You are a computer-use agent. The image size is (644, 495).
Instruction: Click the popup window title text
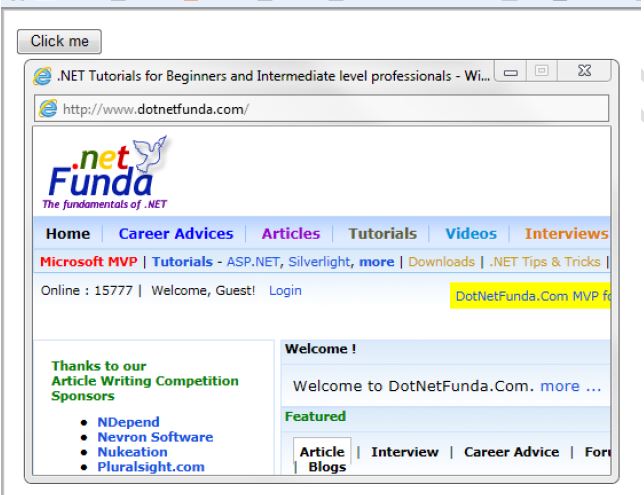click(x=273, y=76)
